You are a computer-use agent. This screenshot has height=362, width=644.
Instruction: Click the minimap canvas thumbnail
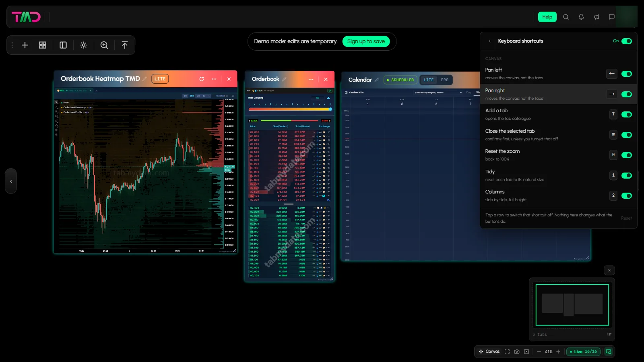[572, 305]
